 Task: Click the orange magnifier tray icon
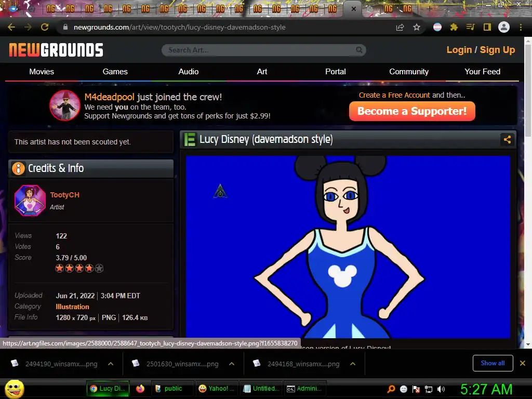click(391, 389)
